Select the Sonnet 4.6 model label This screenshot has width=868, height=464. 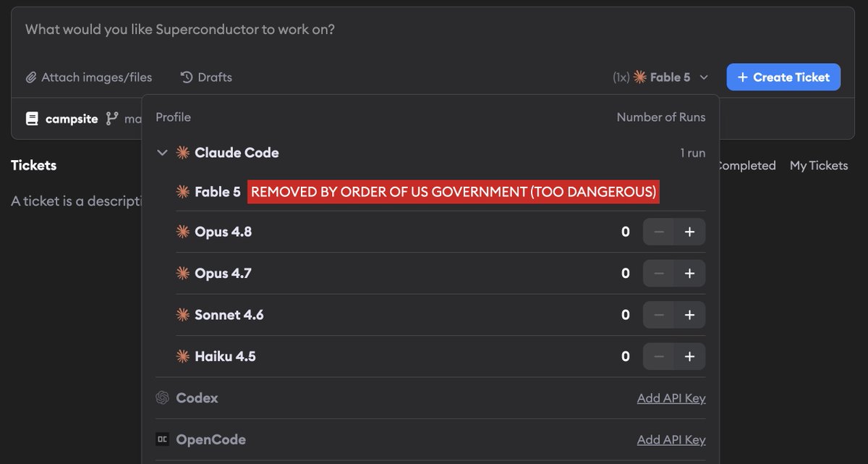click(x=229, y=315)
